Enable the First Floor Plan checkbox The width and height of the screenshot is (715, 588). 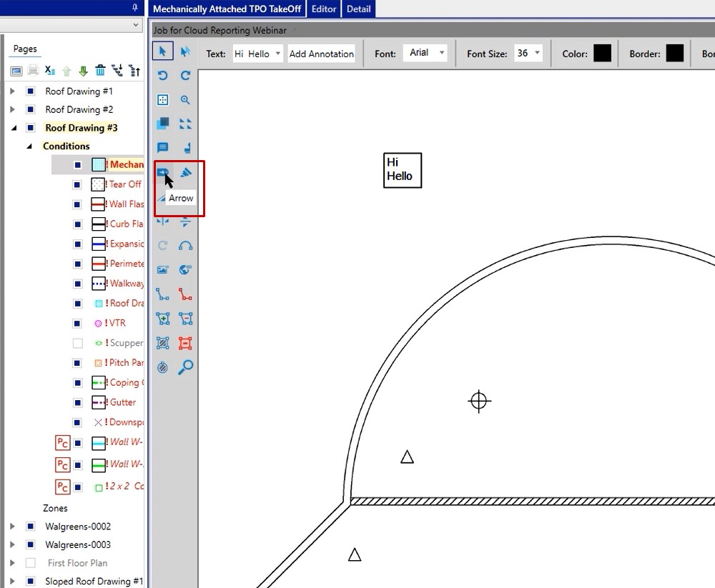[x=30, y=563]
